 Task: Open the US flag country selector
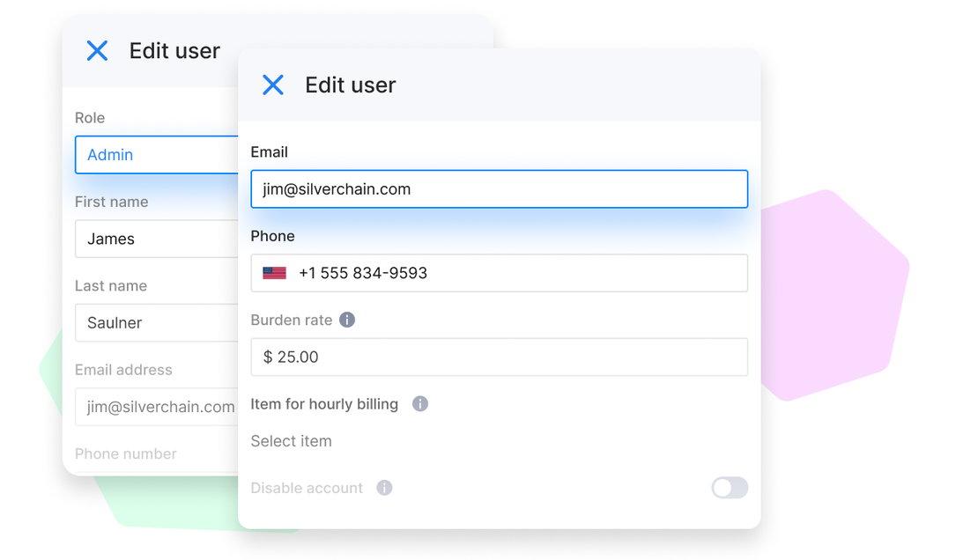tap(274, 273)
